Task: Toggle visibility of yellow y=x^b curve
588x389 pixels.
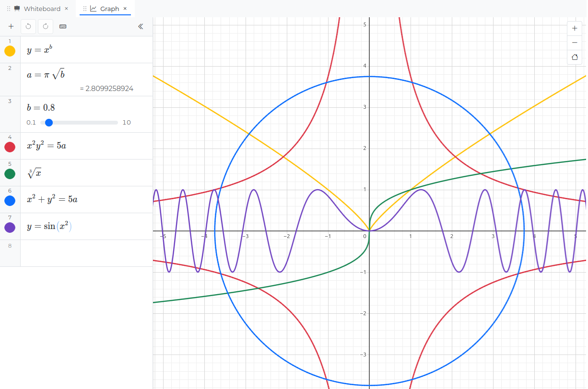Action: click(10, 51)
